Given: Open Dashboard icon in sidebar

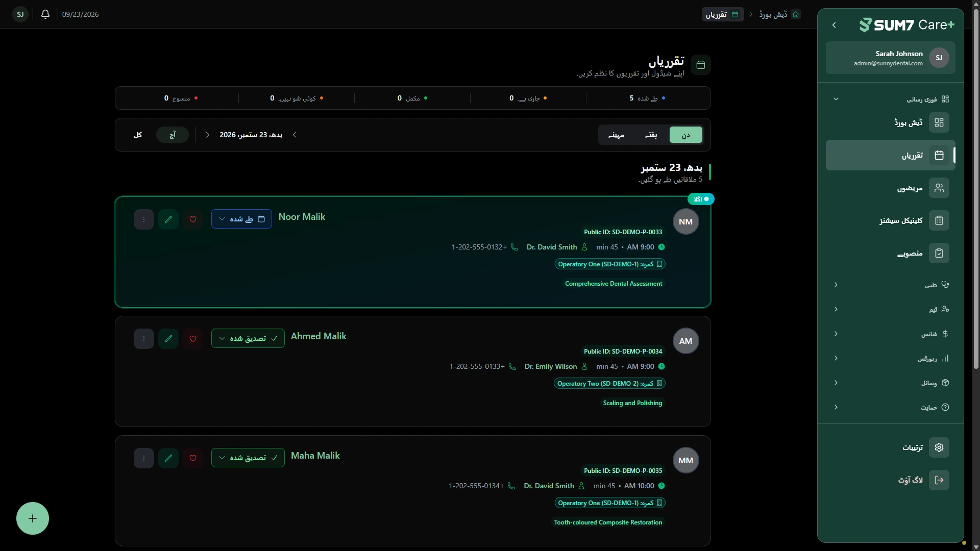Looking at the screenshot, I should pyautogui.click(x=939, y=122).
